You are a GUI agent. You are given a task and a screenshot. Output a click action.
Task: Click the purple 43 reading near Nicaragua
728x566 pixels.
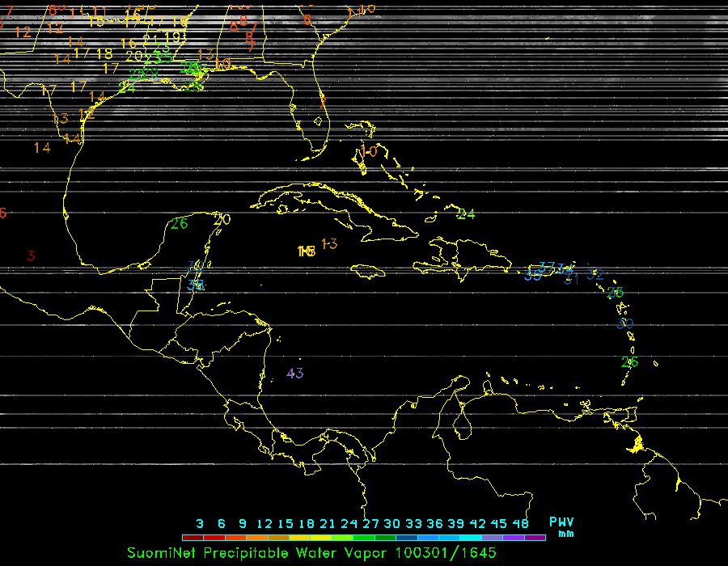295,373
